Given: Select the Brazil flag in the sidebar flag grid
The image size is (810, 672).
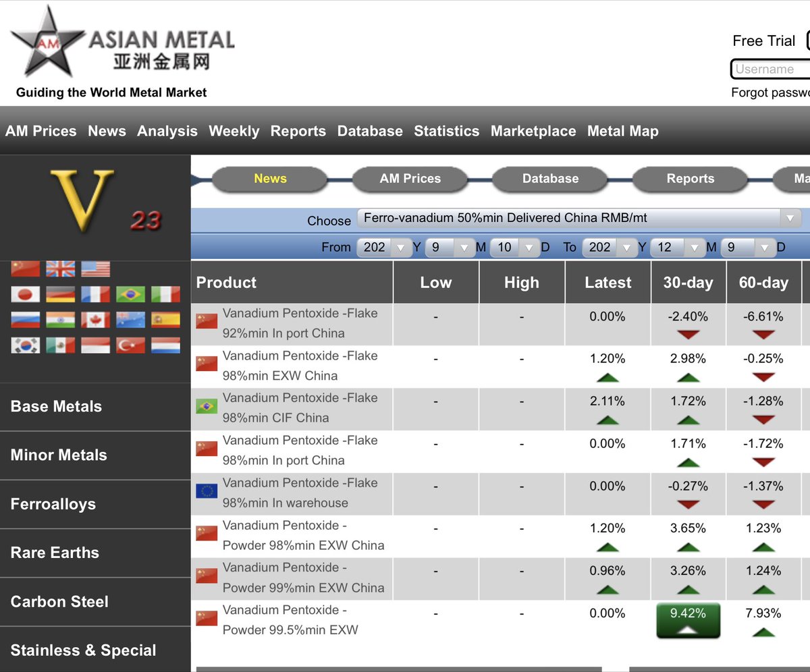Looking at the screenshot, I should pos(130,294).
